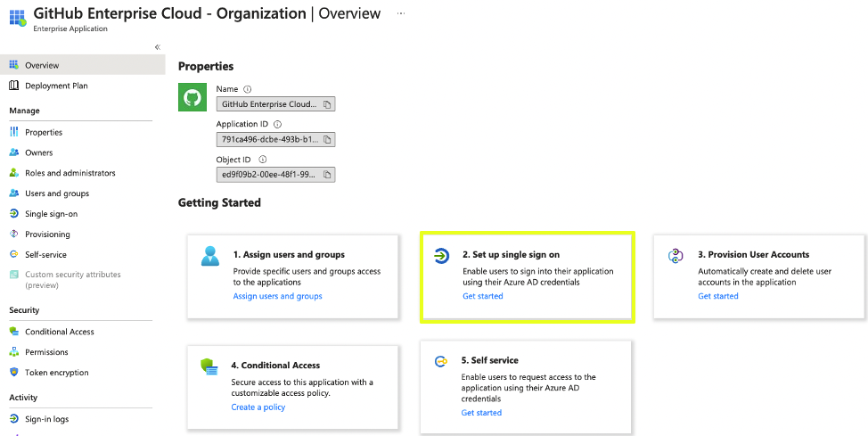
Task: Click the Single sign-on arrow icon in sidebar
Action: click(14, 214)
